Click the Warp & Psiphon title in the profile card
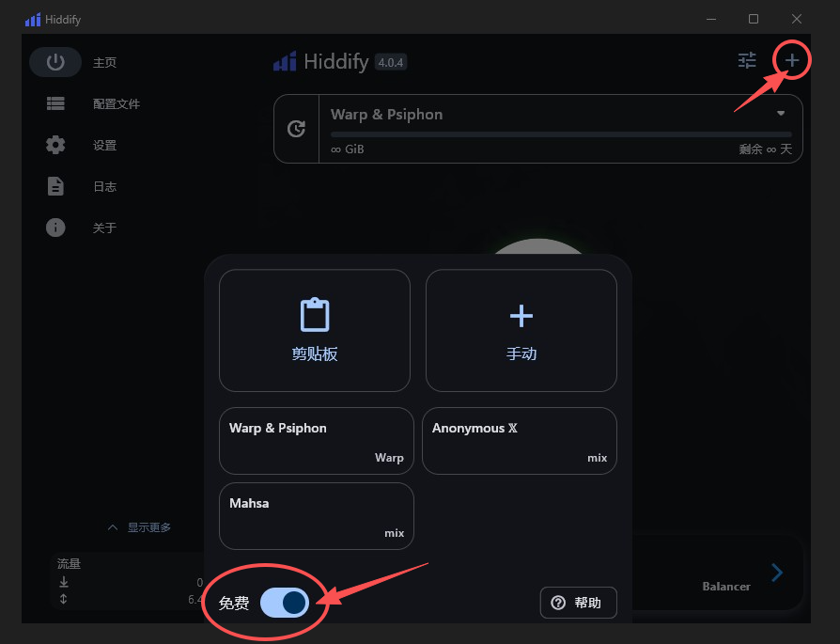 (x=386, y=114)
